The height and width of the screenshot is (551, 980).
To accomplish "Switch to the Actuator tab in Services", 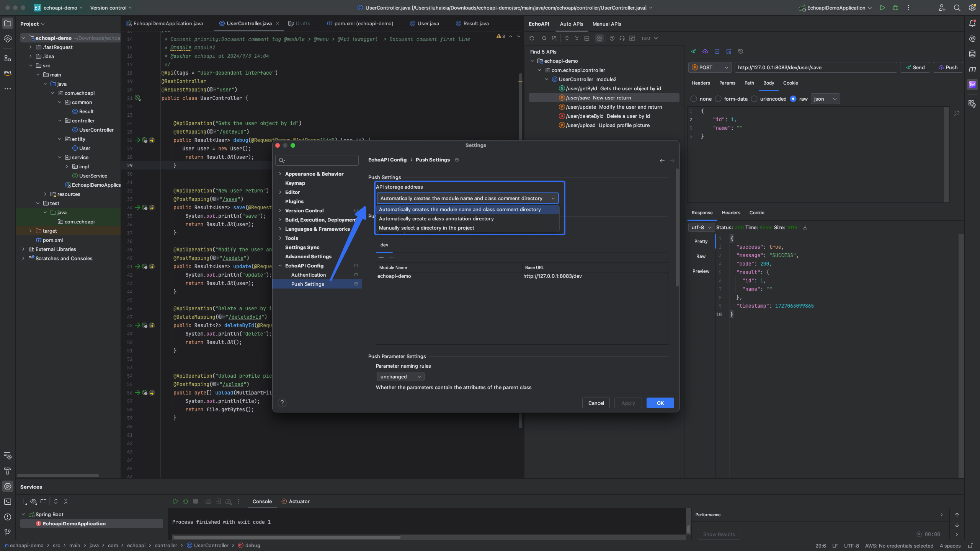I will coord(295,501).
